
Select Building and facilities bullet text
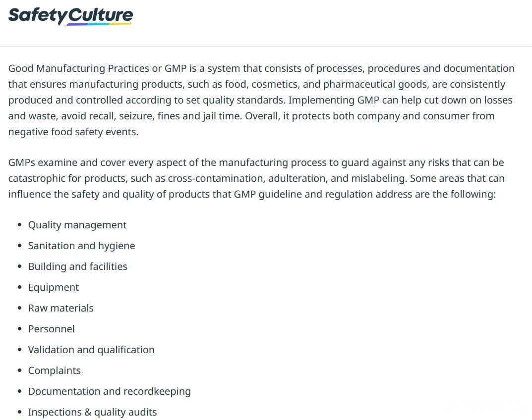click(x=78, y=266)
